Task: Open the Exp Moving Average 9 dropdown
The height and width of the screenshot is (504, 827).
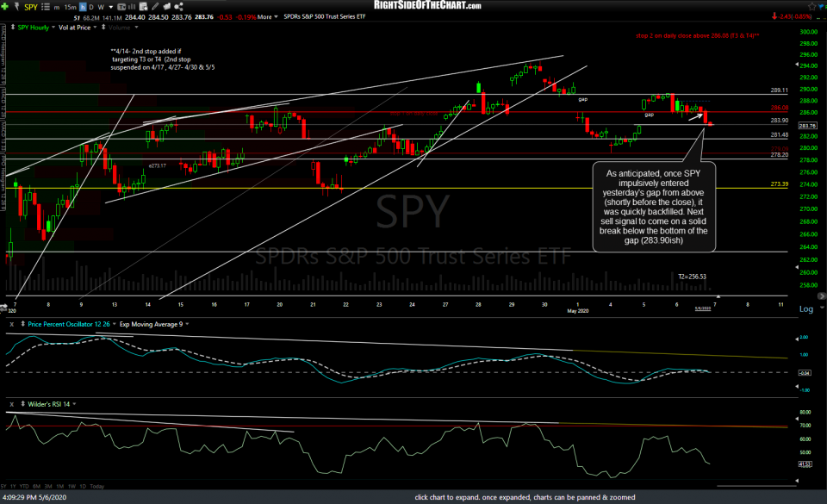Action: 187,324
